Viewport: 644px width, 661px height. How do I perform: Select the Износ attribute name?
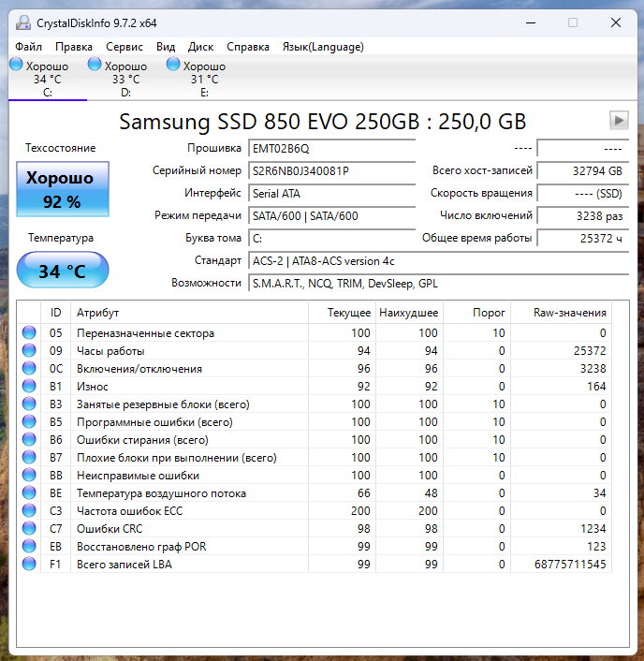point(93,387)
